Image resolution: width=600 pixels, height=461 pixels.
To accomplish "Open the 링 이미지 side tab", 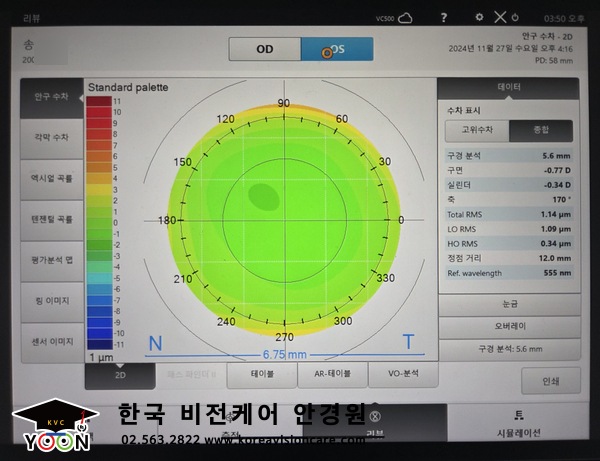I will pyautogui.click(x=50, y=300).
